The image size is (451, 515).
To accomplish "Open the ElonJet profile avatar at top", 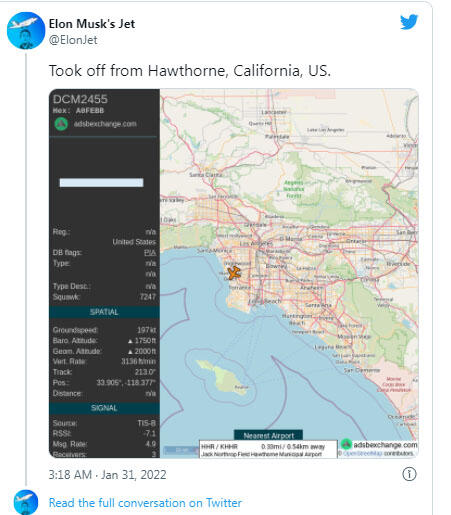I will pos(26,30).
